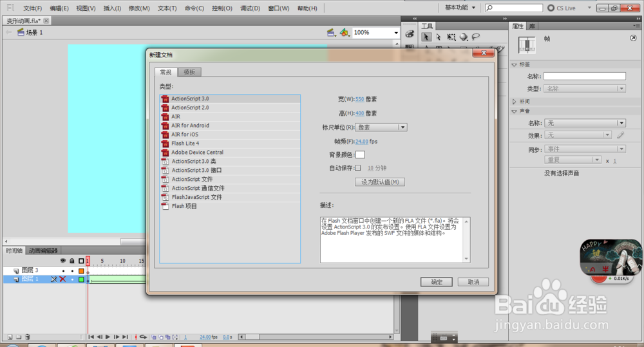Play the timeline animation

coord(108,337)
